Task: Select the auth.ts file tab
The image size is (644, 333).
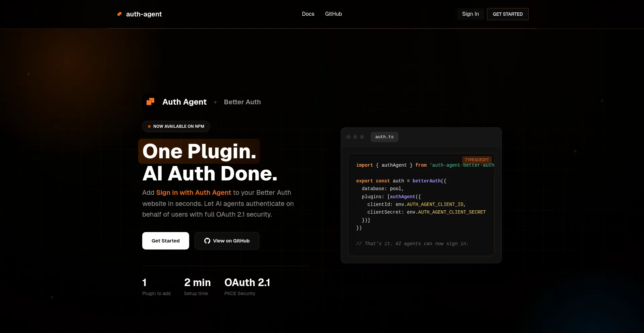Action: click(x=384, y=137)
